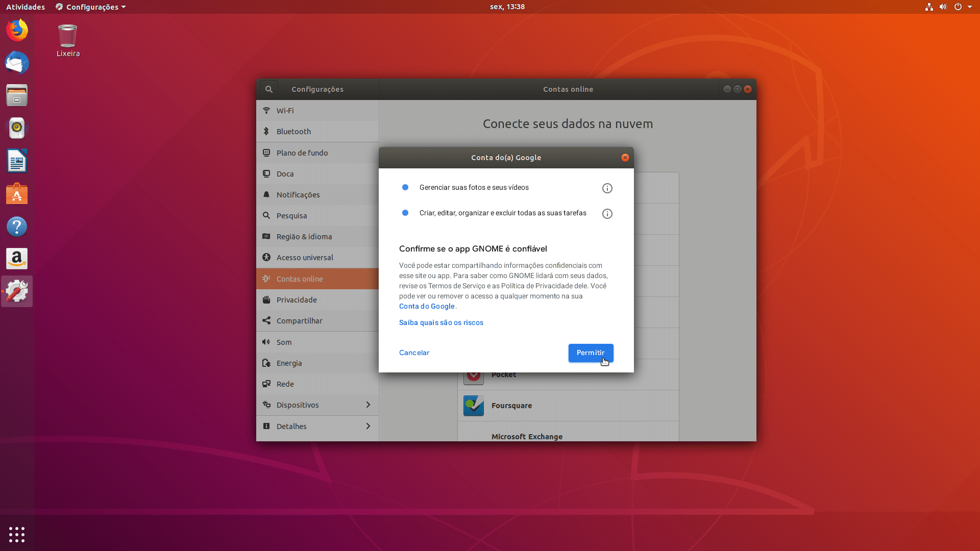
Task: Expand the Detalhes submenu chevron
Action: [368, 427]
